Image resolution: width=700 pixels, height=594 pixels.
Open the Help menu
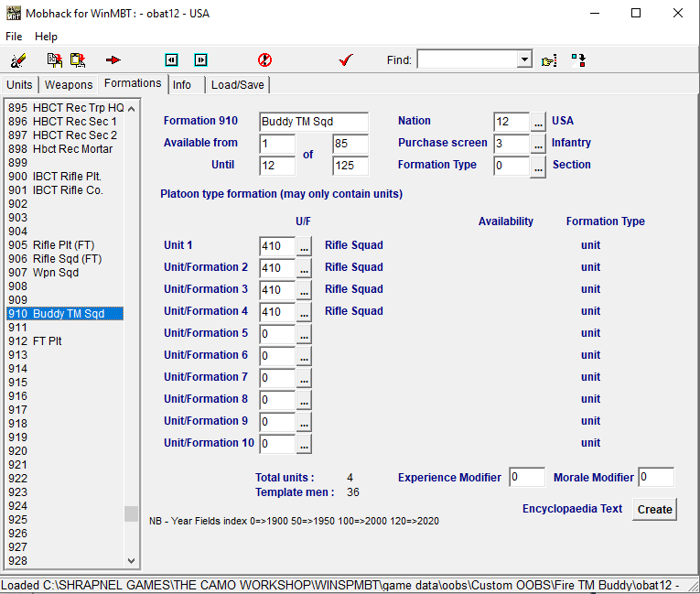(x=46, y=37)
